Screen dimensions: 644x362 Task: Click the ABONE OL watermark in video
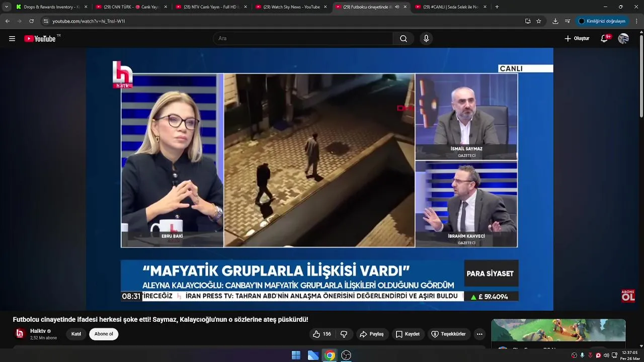[x=628, y=296]
